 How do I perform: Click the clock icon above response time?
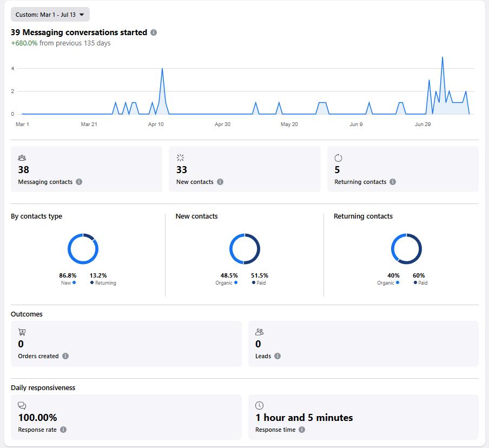260,405
